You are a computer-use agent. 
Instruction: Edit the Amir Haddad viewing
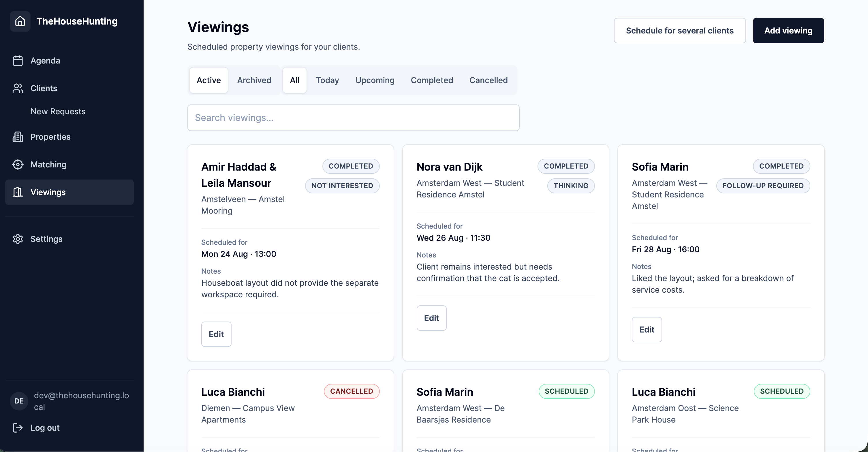216,334
